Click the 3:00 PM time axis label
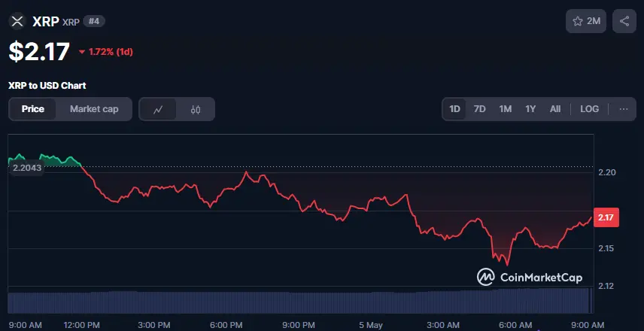 [x=154, y=325]
